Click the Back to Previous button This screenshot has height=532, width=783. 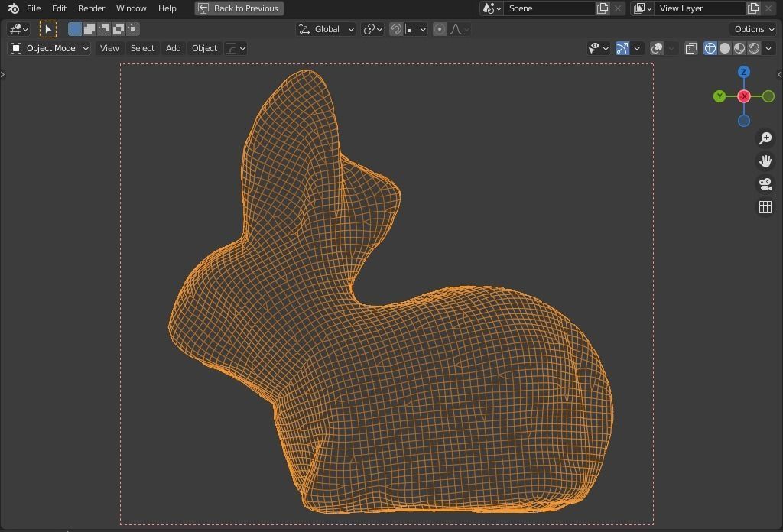pos(239,8)
